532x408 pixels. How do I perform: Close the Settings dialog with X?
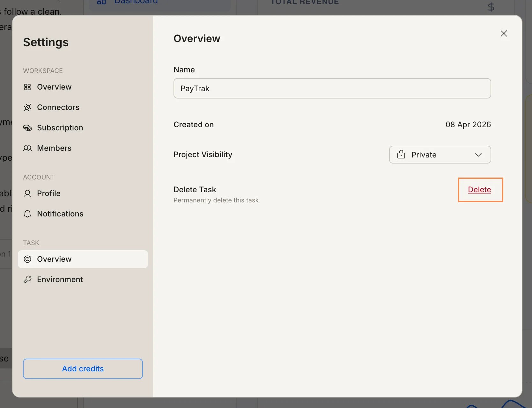504,33
